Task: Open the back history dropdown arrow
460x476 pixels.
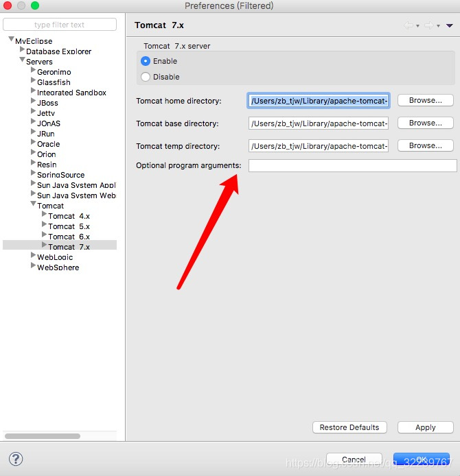Action: coord(417,26)
